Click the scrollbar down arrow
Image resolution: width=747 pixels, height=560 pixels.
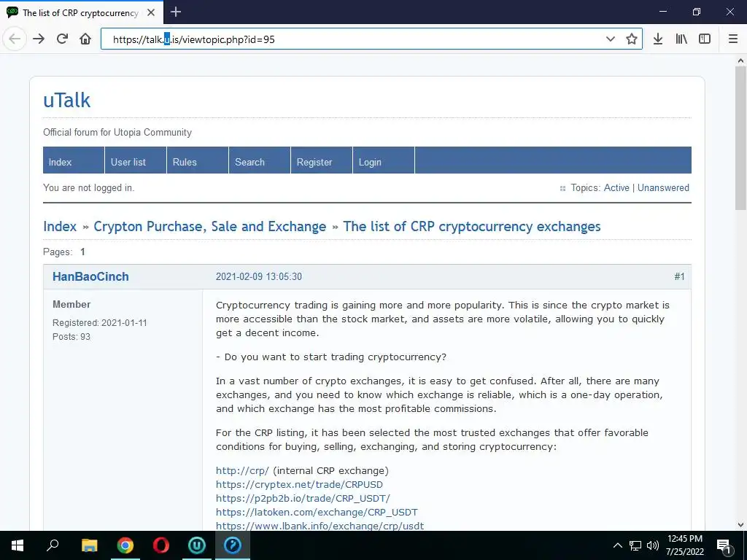740,525
